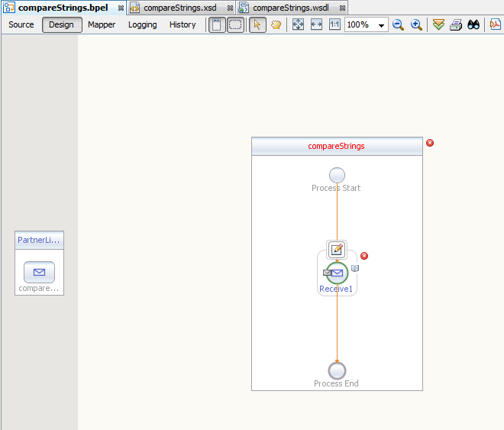Open the zoom percentage dropdown
Image resolution: width=504 pixels, height=430 pixels.
click(x=381, y=25)
